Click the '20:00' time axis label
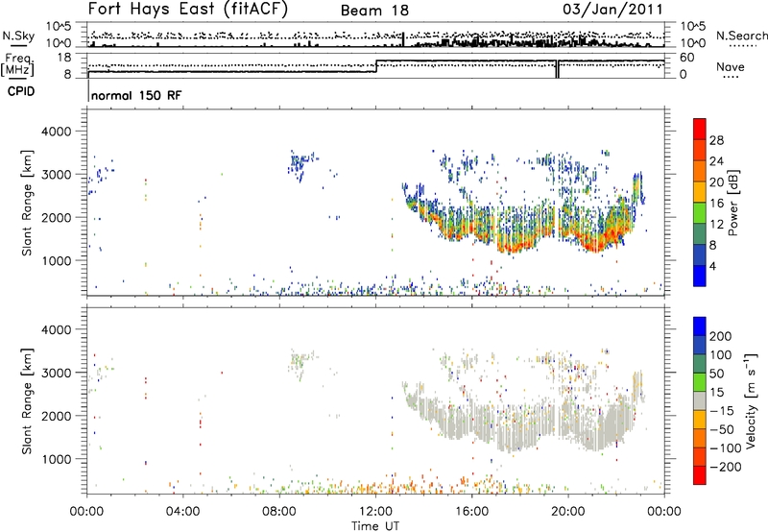The image size is (768, 532). [568, 512]
